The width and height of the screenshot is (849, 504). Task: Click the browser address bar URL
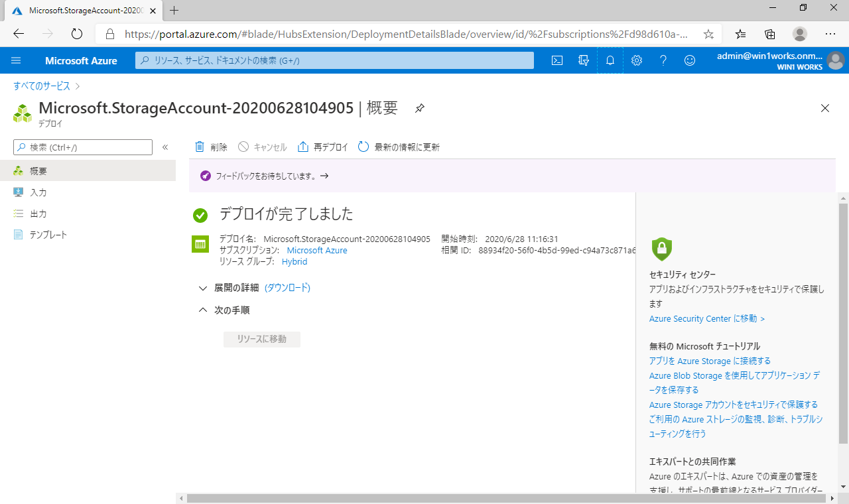click(x=406, y=34)
